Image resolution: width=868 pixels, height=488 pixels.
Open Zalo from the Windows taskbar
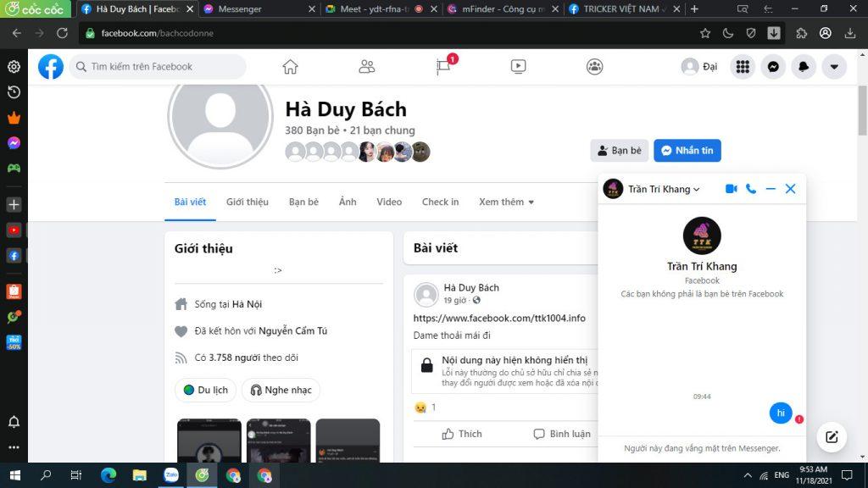(x=171, y=475)
